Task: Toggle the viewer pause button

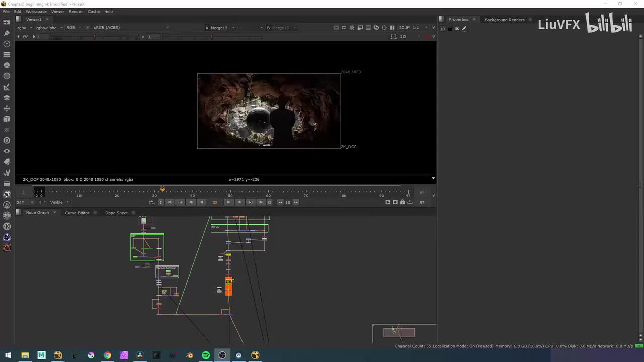Action: [392, 28]
